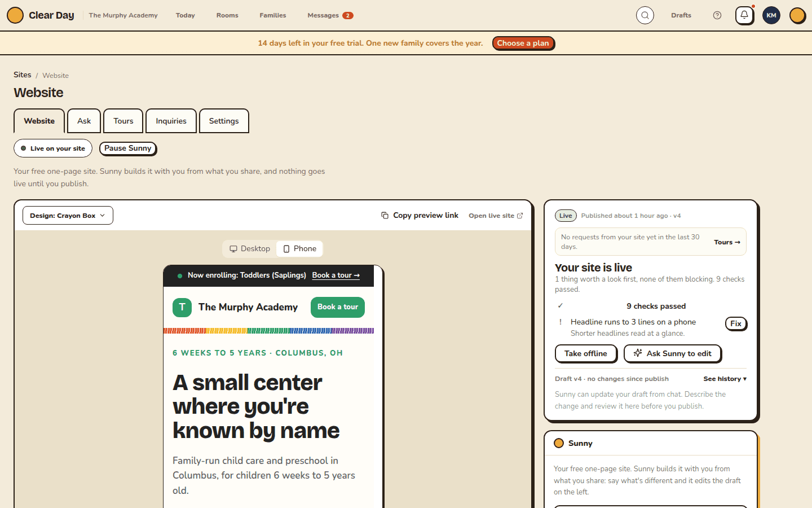The image size is (812, 508).
Task: Go to Today in top navigation
Action: (186, 15)
